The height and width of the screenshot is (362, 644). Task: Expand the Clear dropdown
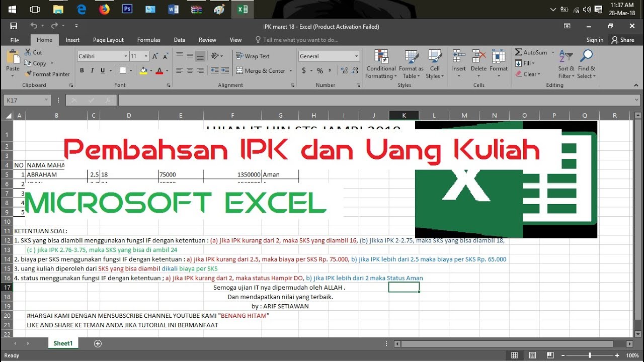click(539, 74)
